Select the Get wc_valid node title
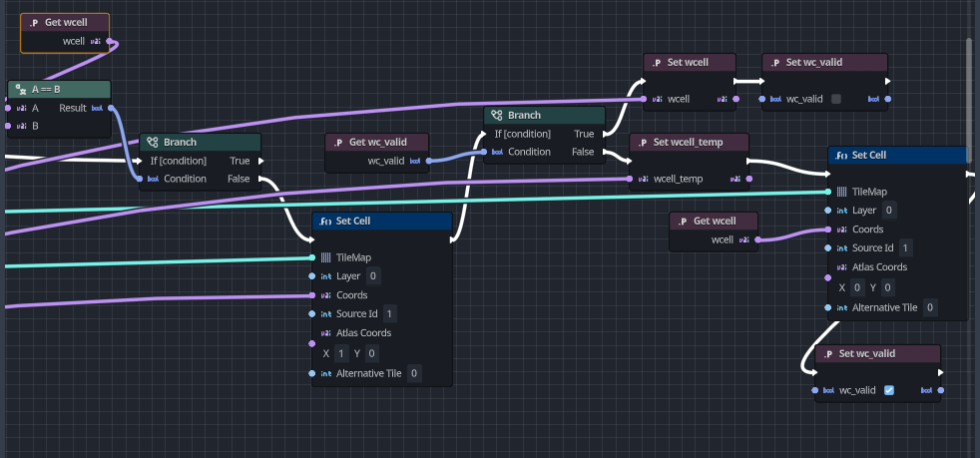This screenshot has width=980, height=458. click(378, 143)
